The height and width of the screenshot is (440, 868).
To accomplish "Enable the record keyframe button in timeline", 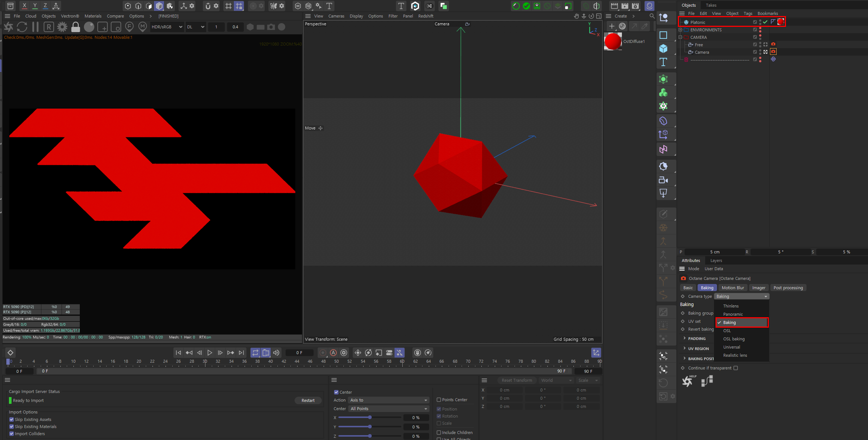I will [323, 353].
